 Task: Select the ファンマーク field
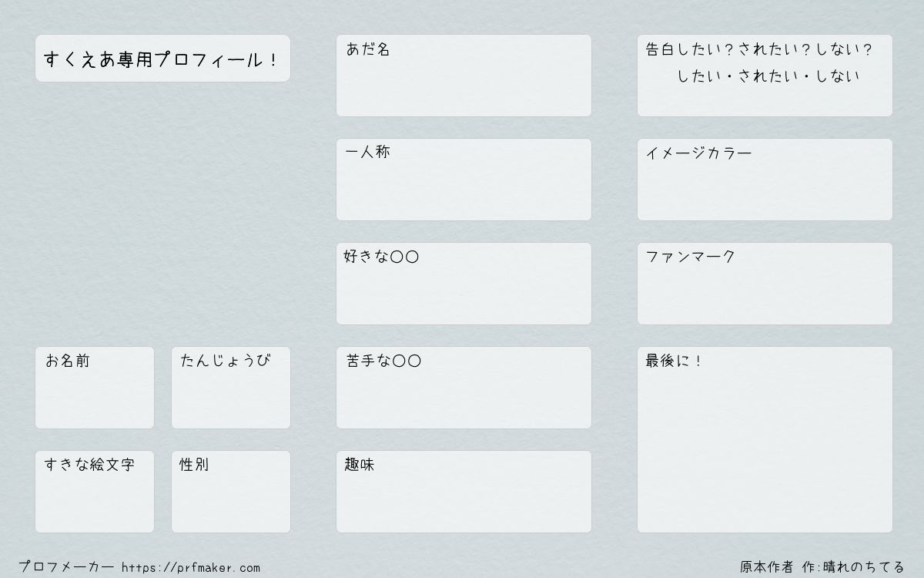(765, 284)
